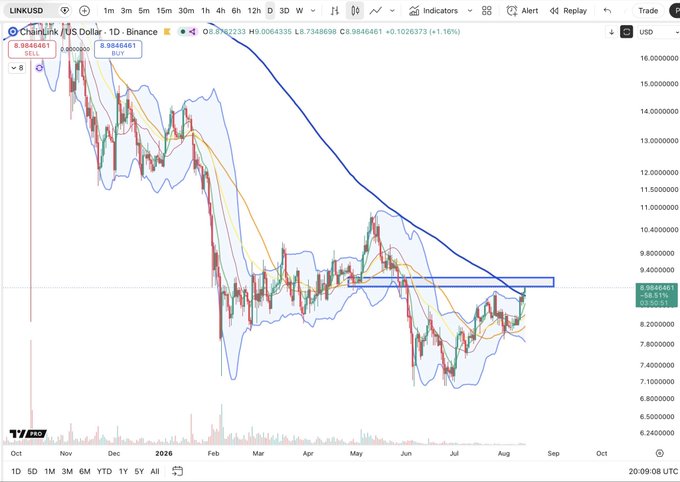The width and height of the screenshot is (680, 482).
Task: Select the bars chart type icon
Action: 334,10
